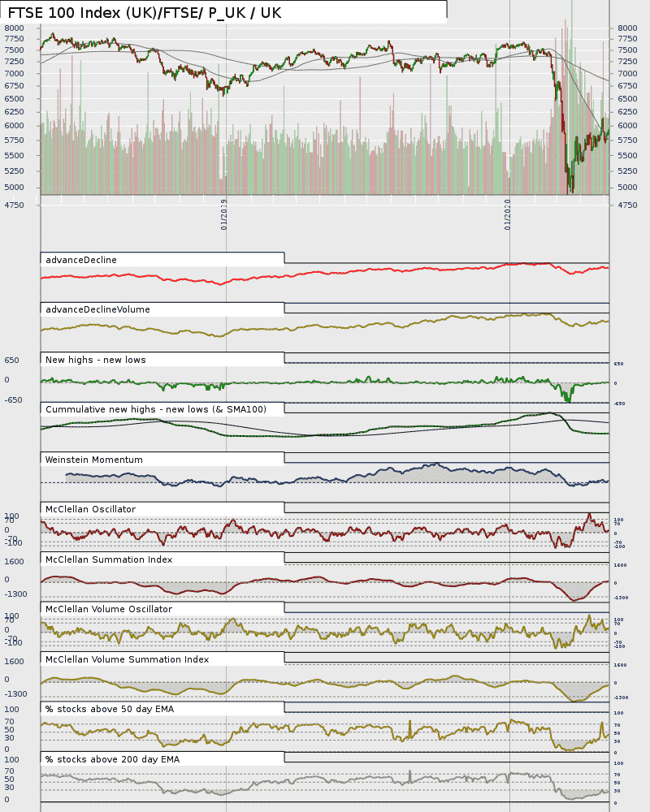This screenshot has width=650, height=812.
Task: Click 6500 on the left price axis
Action: tap(14, 99)
